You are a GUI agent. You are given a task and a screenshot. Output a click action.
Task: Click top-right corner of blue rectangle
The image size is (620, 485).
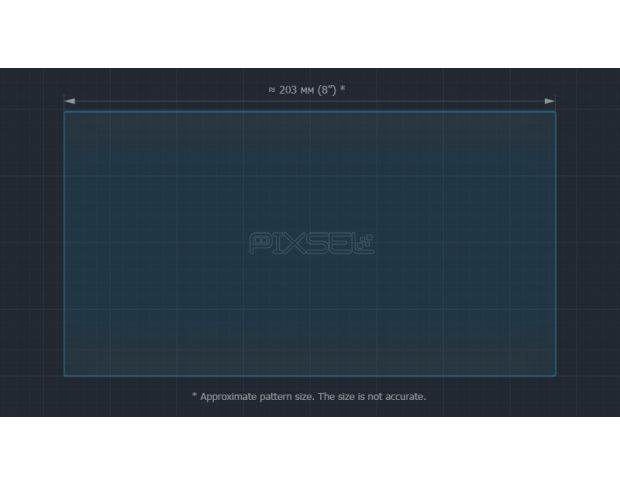tap(555, 112)
